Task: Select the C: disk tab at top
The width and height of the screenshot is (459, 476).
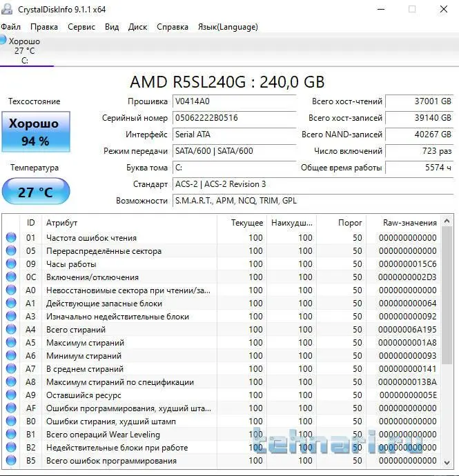Action: [27, 50]
